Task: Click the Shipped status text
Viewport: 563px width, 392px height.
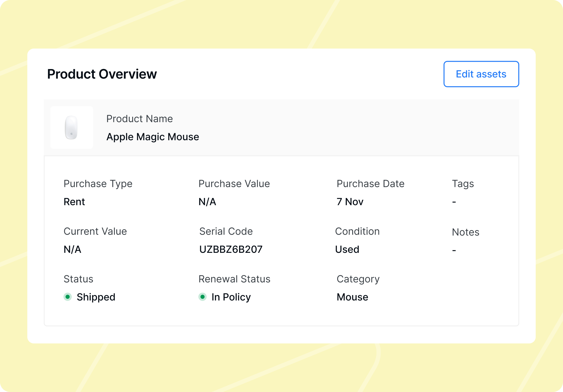Action: pyautogui.click(x=96, y=297)
